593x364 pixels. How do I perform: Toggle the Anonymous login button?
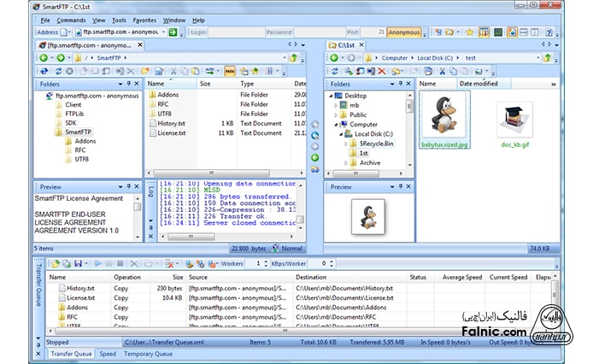403,32
